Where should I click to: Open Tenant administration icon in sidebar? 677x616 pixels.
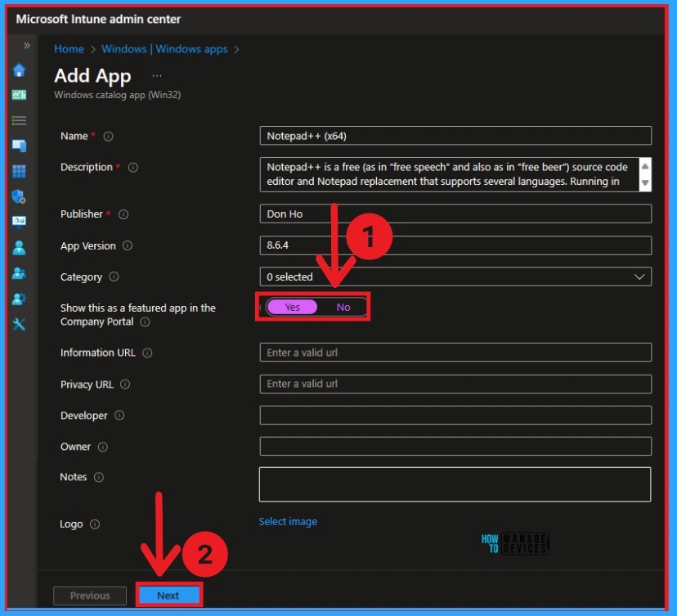click(x=19, y=299)
